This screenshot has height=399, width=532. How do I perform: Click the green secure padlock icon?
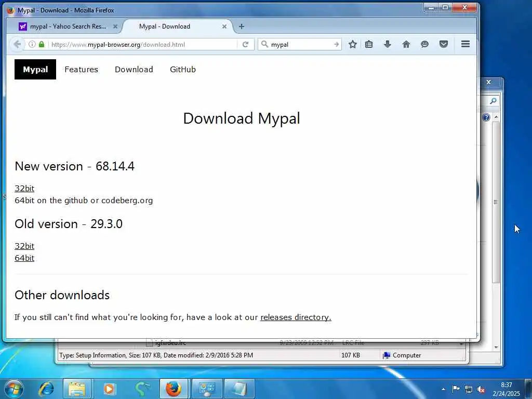42,45
